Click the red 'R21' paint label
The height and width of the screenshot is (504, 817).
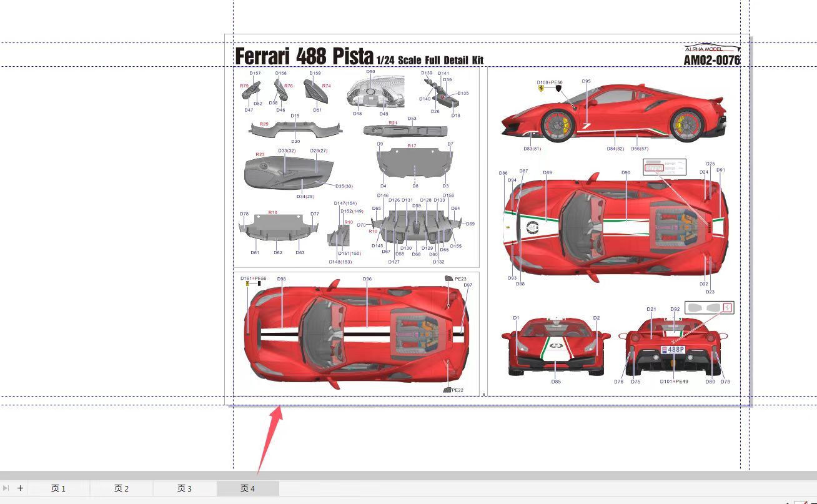(x=393, y=123)
